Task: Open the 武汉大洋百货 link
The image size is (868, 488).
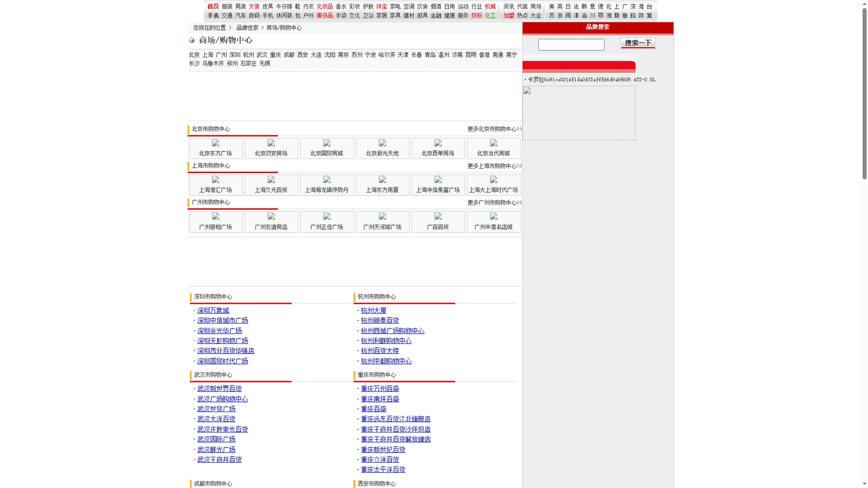Action: click(x=216, y=419)
